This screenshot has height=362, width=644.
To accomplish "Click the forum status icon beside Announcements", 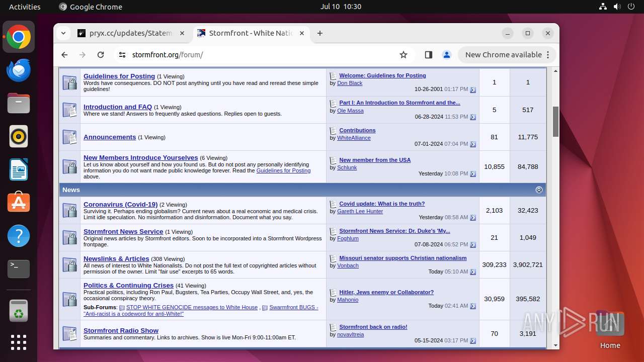I will click(x=69, y=137).
